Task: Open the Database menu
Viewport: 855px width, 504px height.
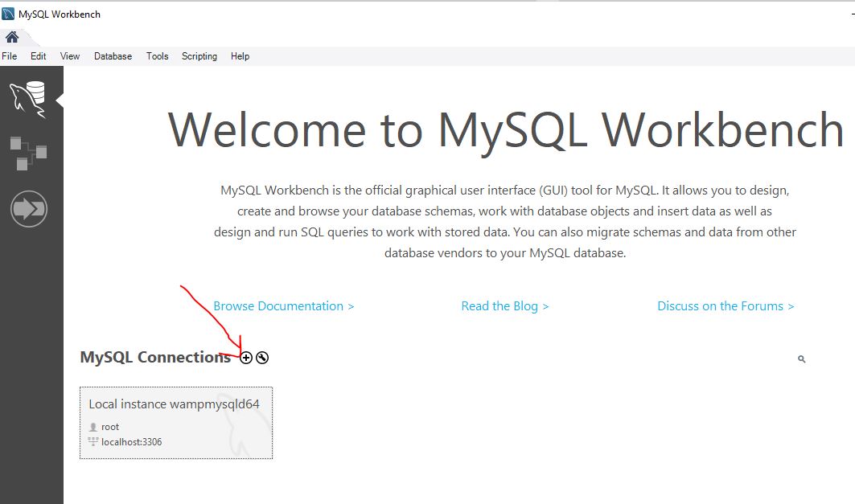Action: point(113,56)
